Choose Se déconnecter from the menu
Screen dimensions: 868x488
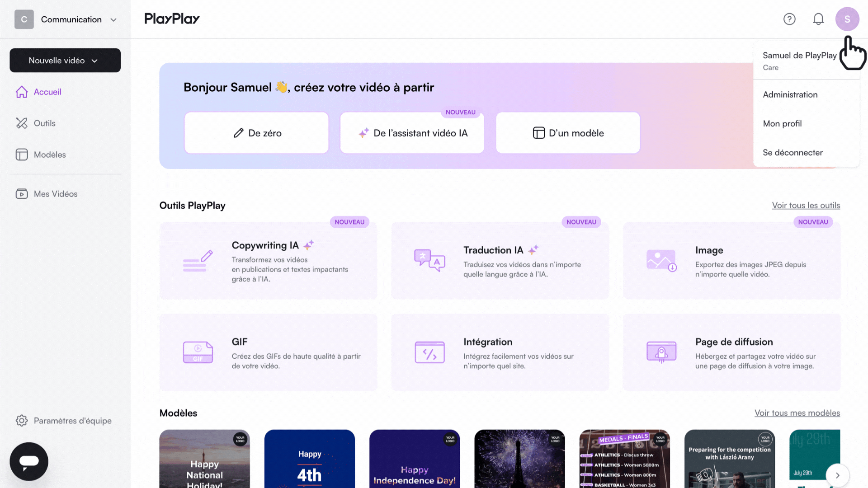(x=792, y=152)
